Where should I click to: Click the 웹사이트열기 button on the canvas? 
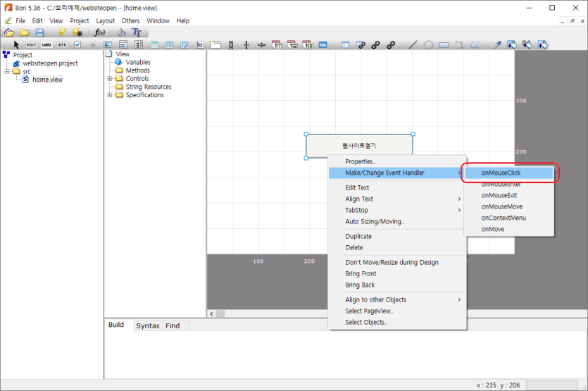(x=359, y=145)
